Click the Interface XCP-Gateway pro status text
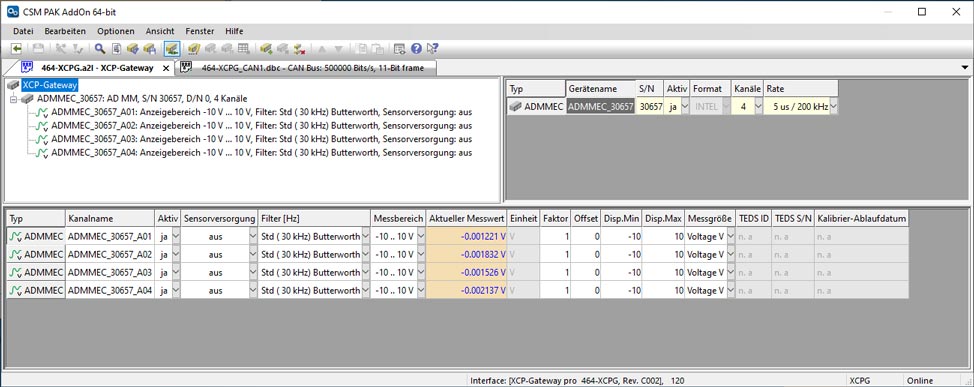This screenshot has width=974, height=387. [577, 381]
